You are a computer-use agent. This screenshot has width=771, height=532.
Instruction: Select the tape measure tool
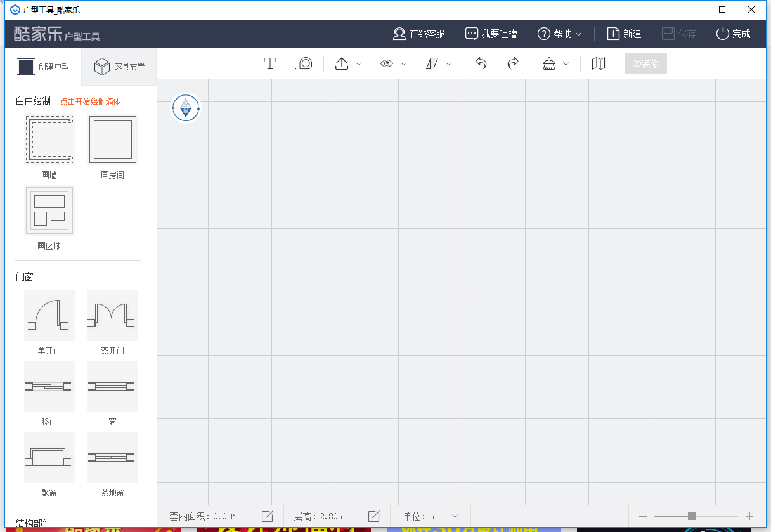point(304,63)
